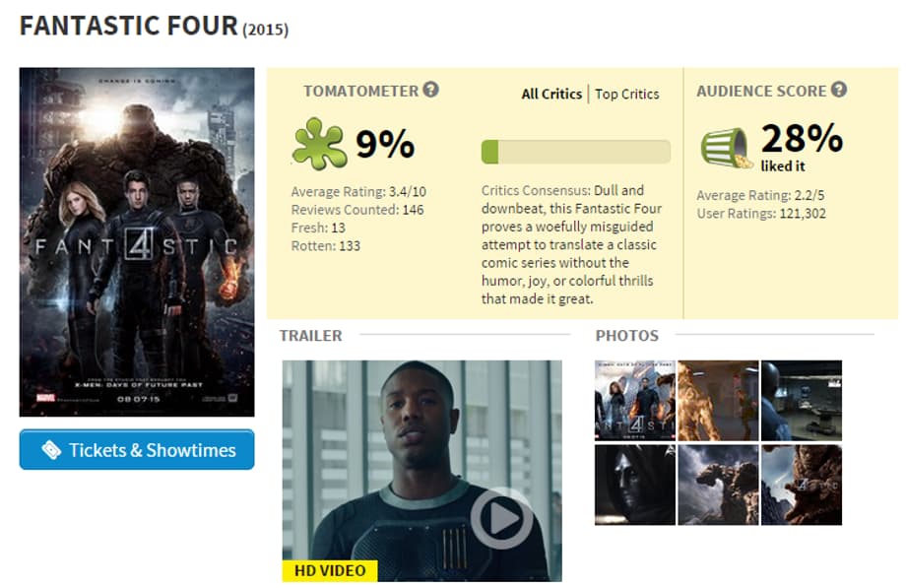
Task: Click the green rotten splat icon
Action: 319,144
